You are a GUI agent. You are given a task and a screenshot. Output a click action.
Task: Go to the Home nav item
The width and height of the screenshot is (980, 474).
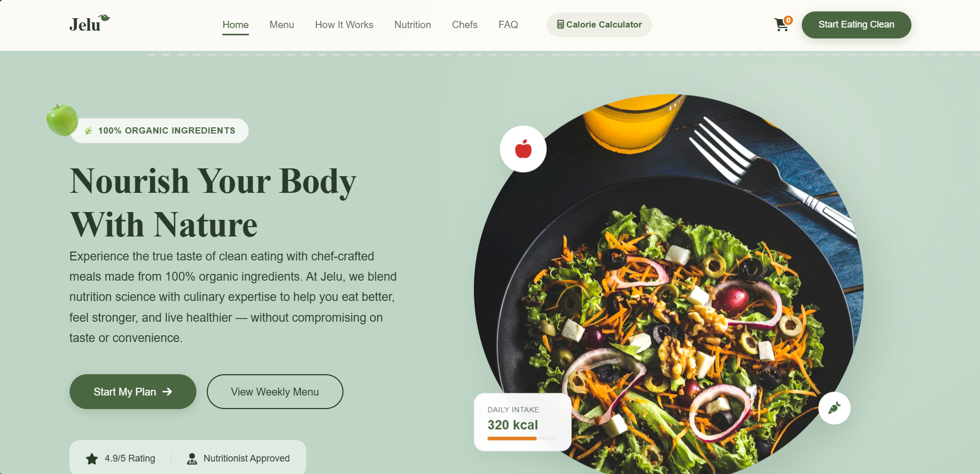pyautogui.click(x=235, y=24)
